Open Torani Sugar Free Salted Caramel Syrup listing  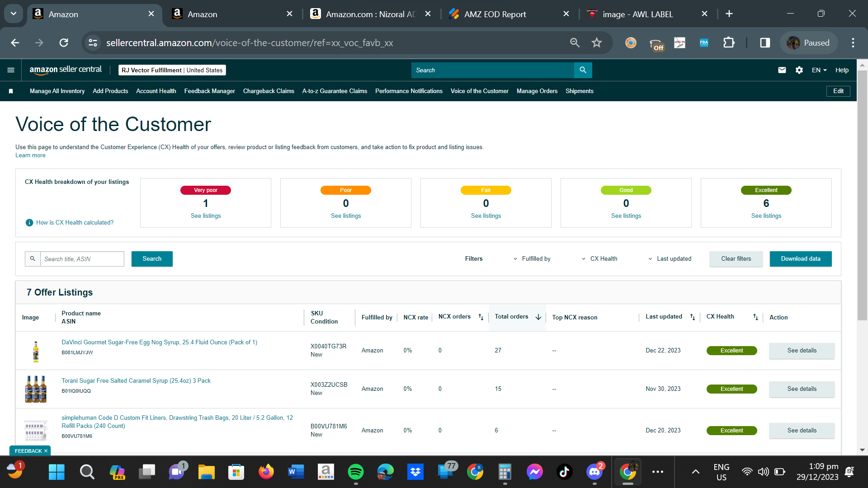tap(136, 381)
